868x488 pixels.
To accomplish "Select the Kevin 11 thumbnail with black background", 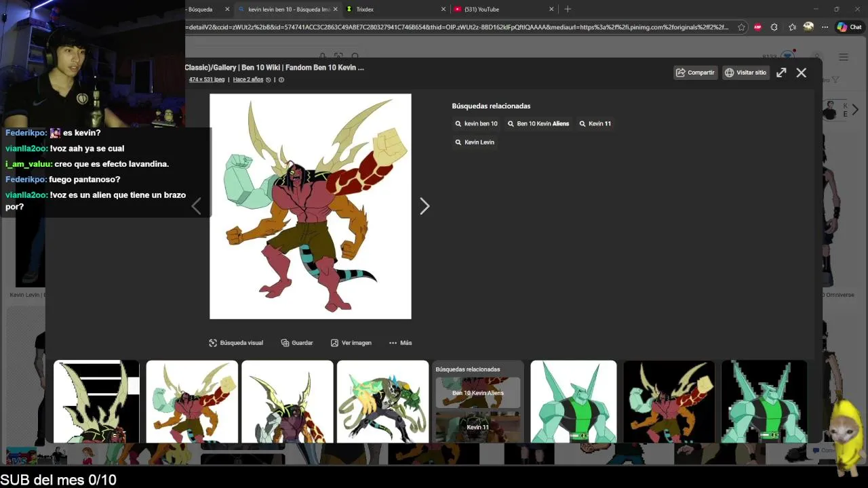I will (x=669, y=401).
